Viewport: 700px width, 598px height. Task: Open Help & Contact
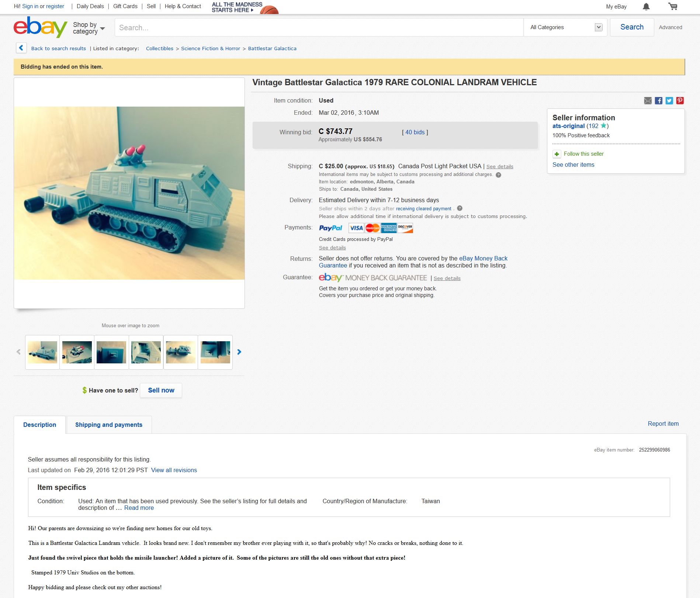click(x=183, y=6)
